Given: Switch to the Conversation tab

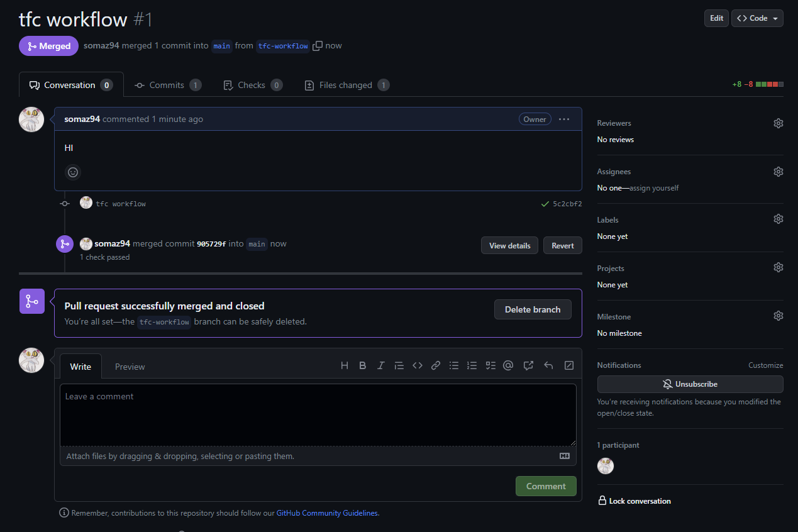Looking at the screenshot, I should coord(71,85).
